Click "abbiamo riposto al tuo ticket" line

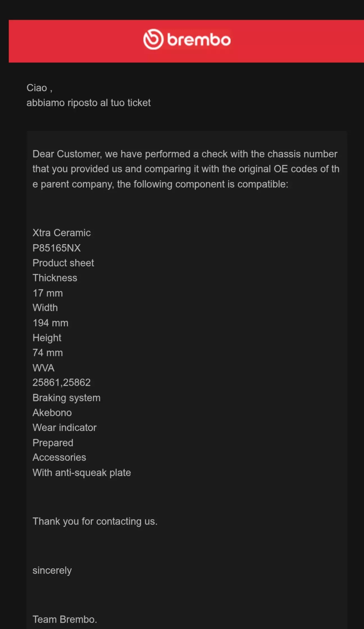tap(88, 103)
